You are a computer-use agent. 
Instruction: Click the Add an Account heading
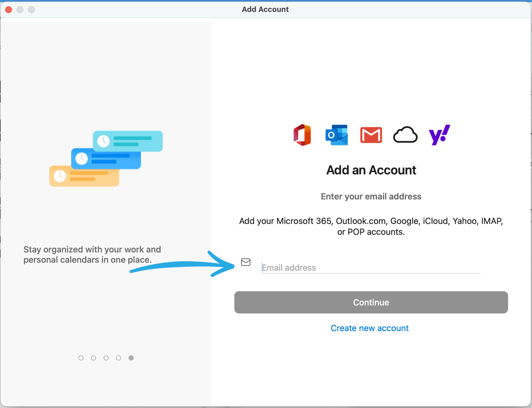tap(371, 170)
